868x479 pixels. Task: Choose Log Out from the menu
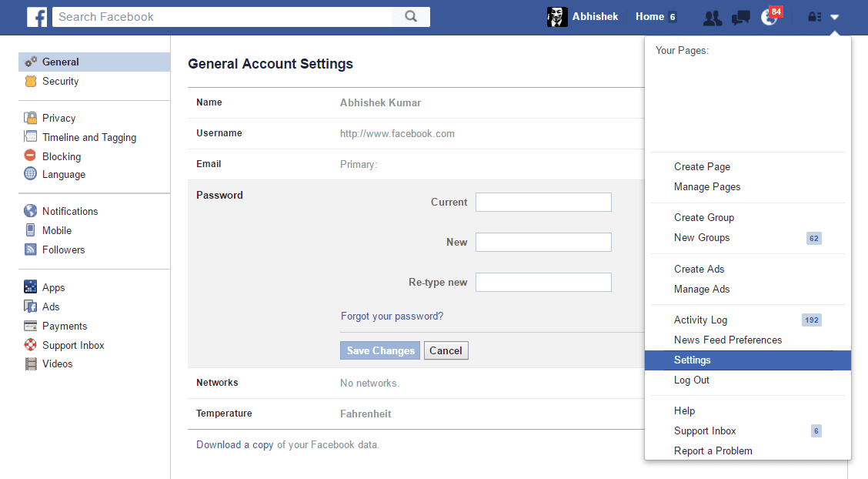(692, 380)
